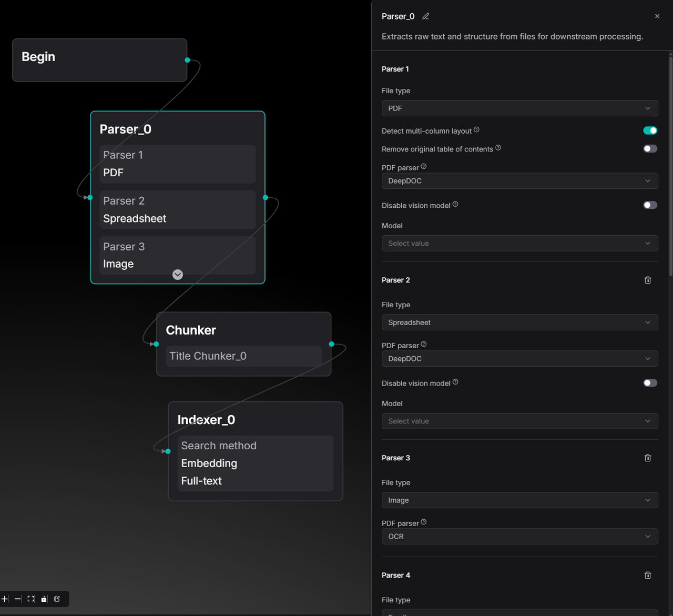Open Parser 3 PDF parser OCR dropdown
This screenshot has width=673, height=616.
click(519, 537)
